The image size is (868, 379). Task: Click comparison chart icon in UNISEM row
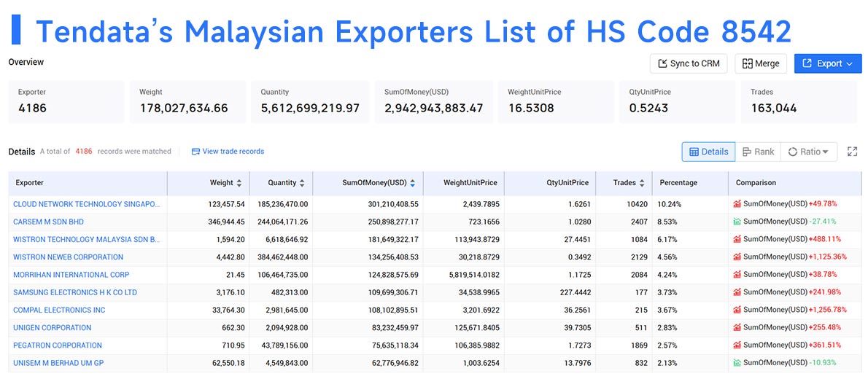(737, 363)
